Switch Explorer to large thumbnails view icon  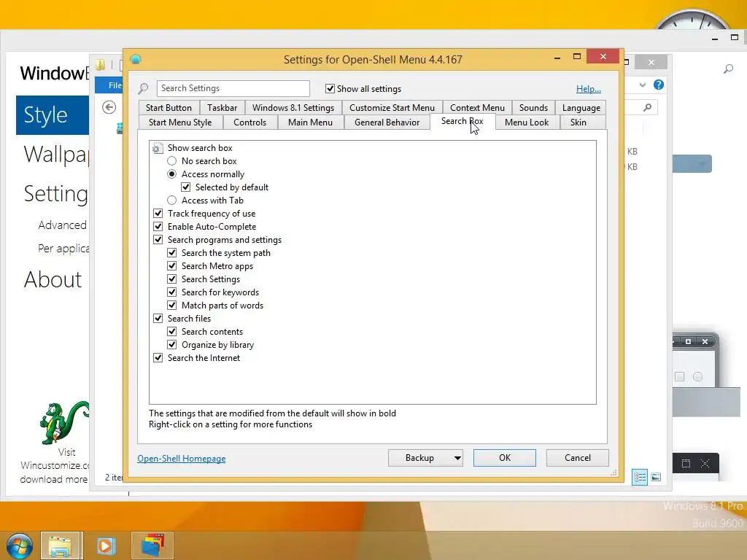click(656, 477)
